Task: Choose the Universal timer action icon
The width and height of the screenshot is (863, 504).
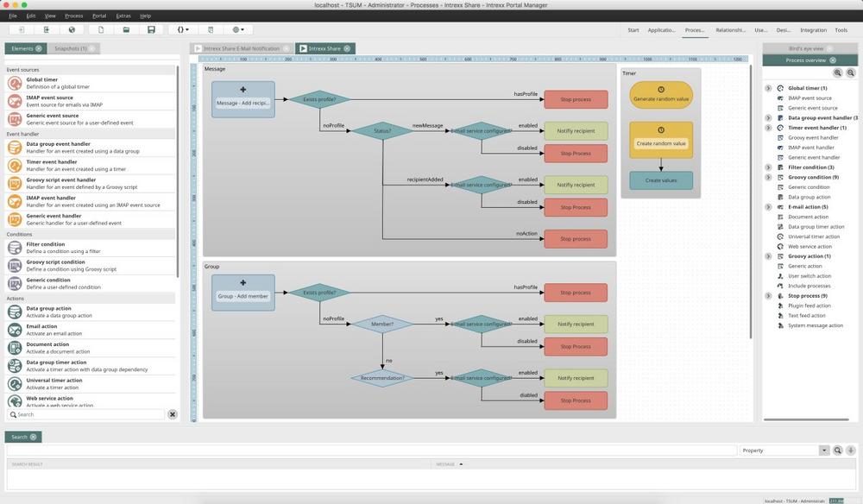Action: 15,384
